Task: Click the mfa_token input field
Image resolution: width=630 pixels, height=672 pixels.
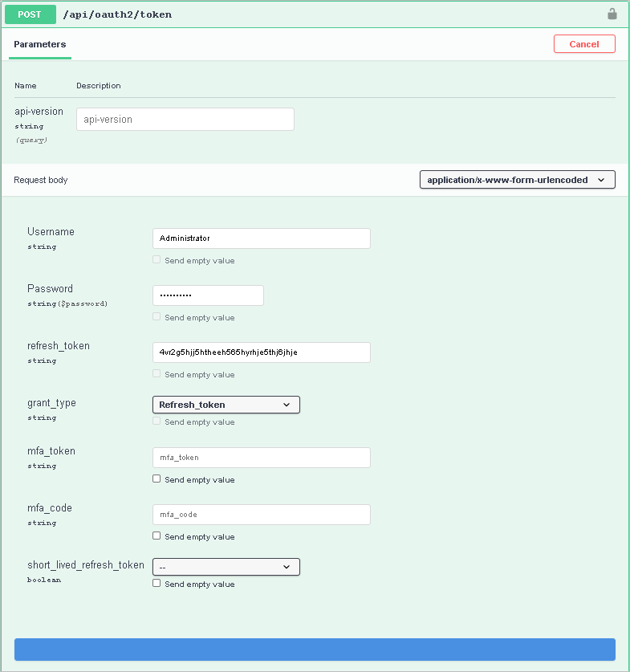Action: pos(262,458)
